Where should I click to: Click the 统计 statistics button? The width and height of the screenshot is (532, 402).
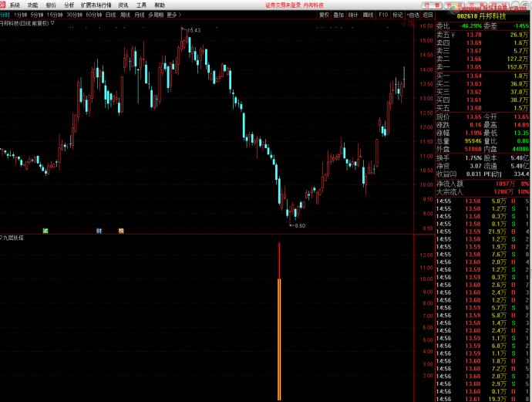coord(353,15)
